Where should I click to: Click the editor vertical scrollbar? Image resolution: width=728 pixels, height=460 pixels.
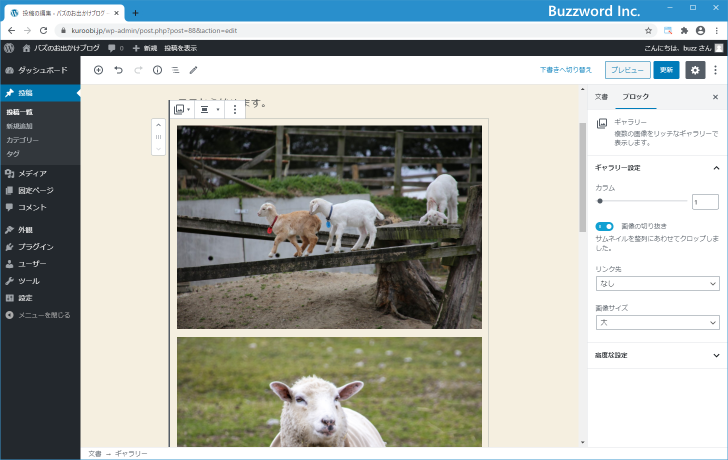tap(583, 177)
